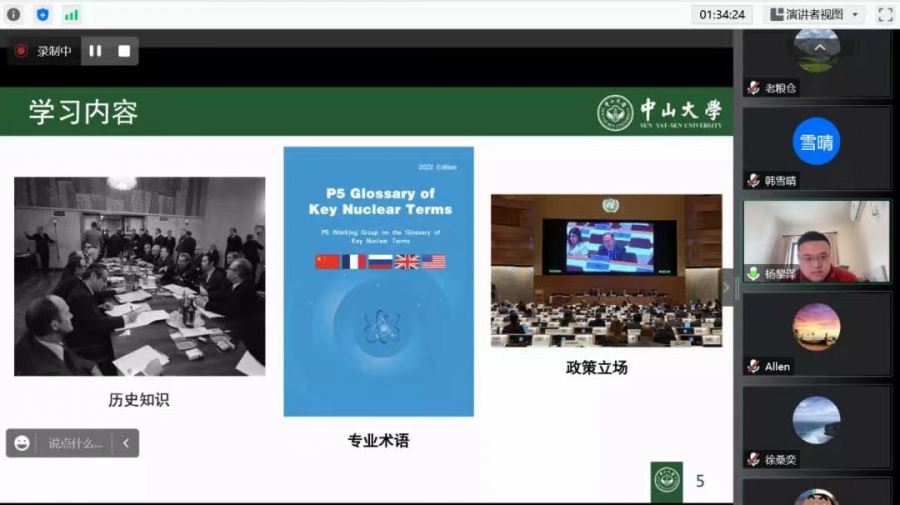This screenshot has width=900, height=505.
Task: Open the blue security shield icon
Action: point(42,14)
